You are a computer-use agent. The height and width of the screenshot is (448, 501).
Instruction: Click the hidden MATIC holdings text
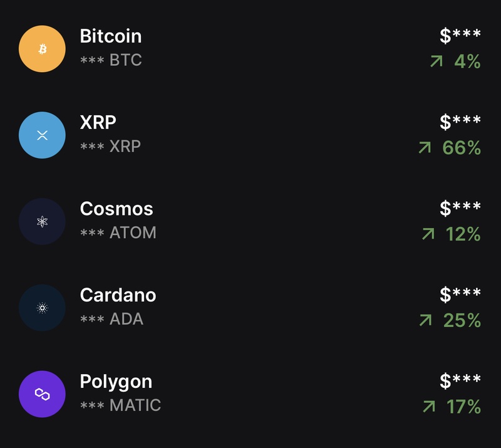pyautogui.click(x=120, y=405)
